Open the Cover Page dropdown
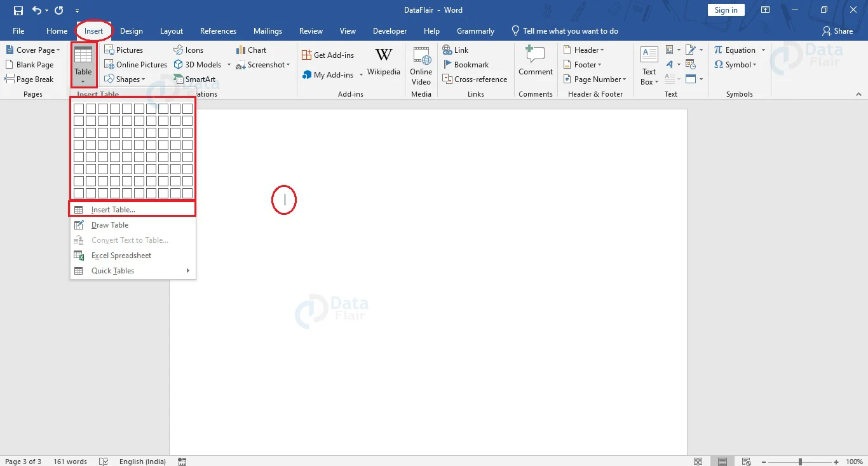The height and width of the screenshot is (466, 868). tap(33, 50)
